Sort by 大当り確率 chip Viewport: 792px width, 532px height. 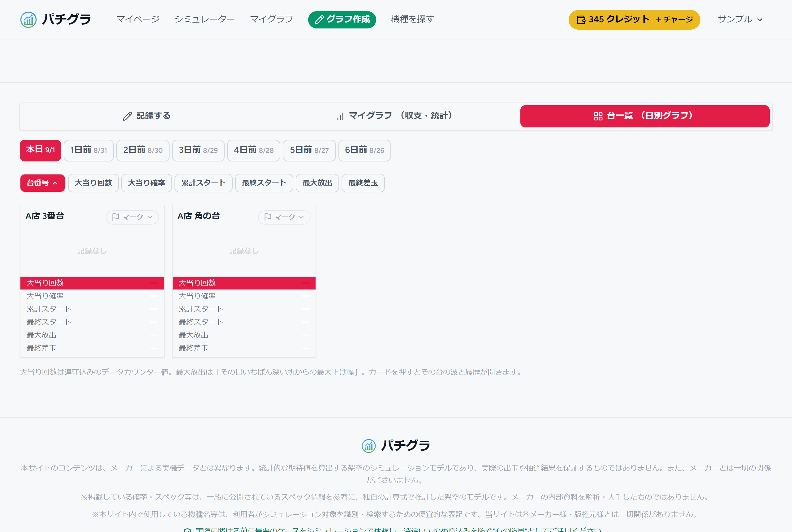[147, 183]
